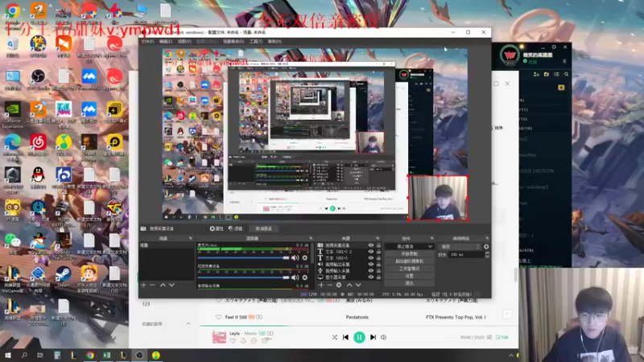Open the 渐变 scene transition combo box
Screen dimensions: 644x362
460,247
